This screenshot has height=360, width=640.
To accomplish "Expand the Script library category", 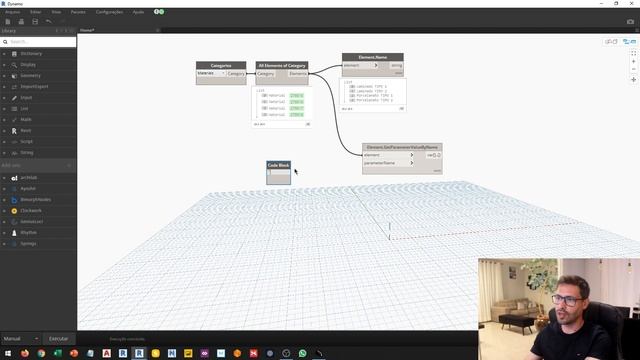I will point(4,142).
